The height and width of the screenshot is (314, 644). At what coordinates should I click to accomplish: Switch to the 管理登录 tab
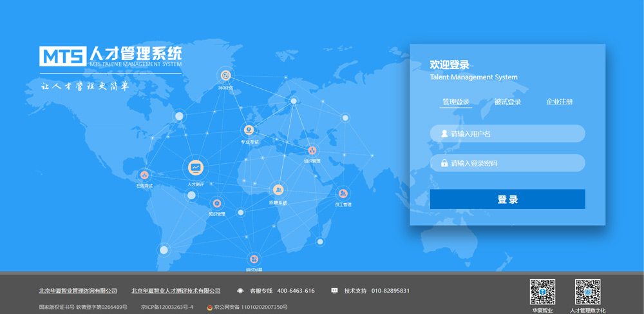[x=456, y=102]
